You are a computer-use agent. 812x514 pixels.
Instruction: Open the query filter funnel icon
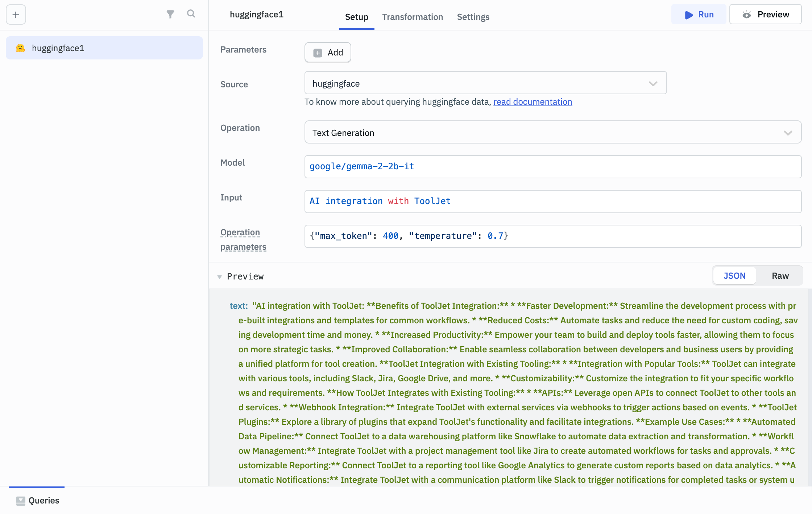pyautogui.click(x=170, y=14)
